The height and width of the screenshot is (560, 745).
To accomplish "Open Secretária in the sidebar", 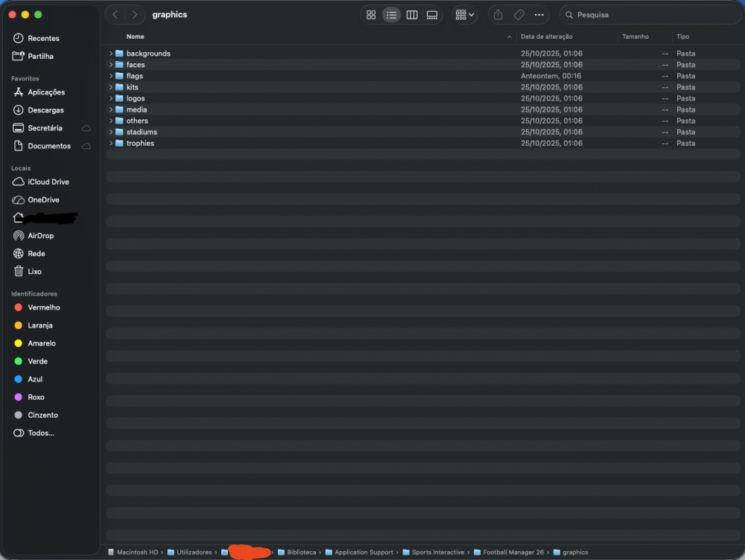I will tap(37, 128).
